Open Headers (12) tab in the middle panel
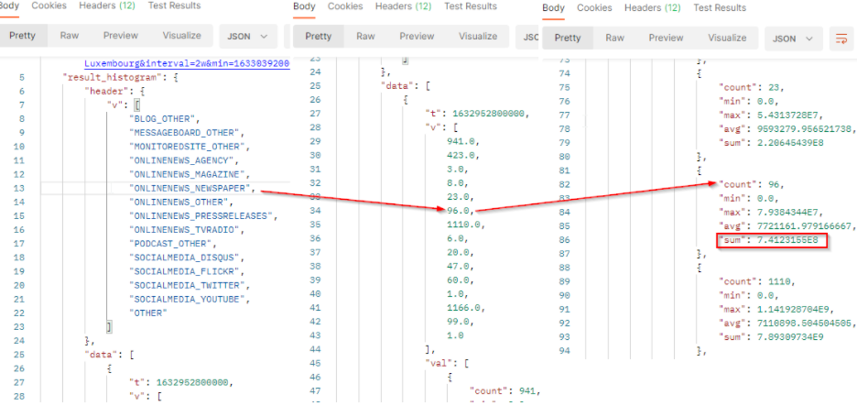The image size is (868, 406). [x=403, y=6]
